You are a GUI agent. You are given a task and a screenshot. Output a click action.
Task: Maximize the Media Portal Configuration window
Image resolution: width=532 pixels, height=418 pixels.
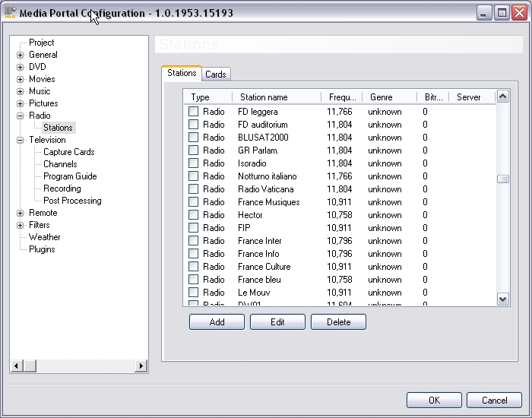(x=502, y=13)
